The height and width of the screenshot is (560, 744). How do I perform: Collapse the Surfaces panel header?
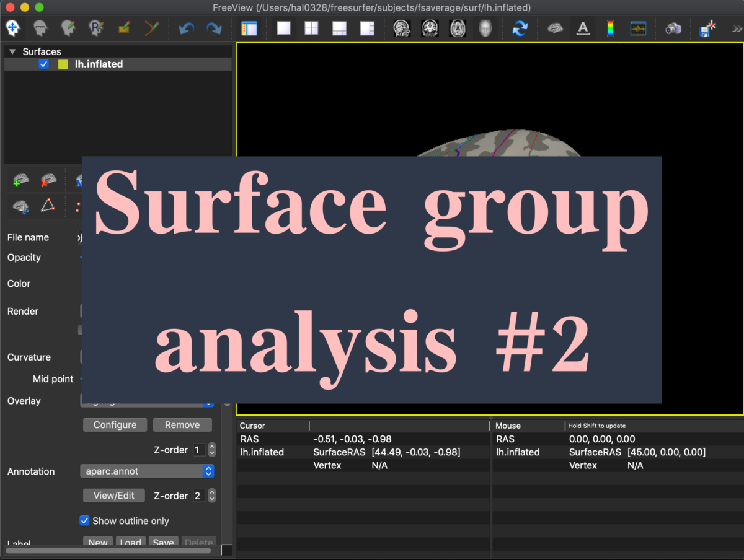point(14,51)
